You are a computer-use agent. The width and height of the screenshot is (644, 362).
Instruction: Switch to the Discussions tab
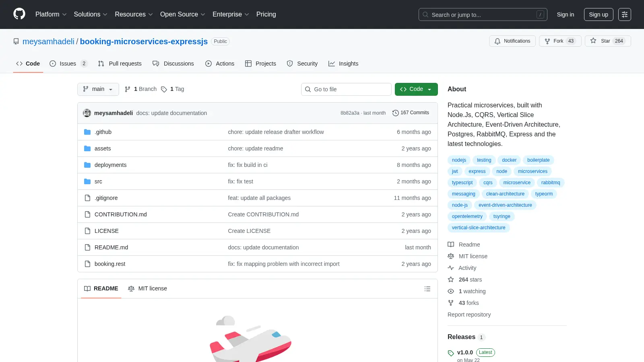[173, 64]
